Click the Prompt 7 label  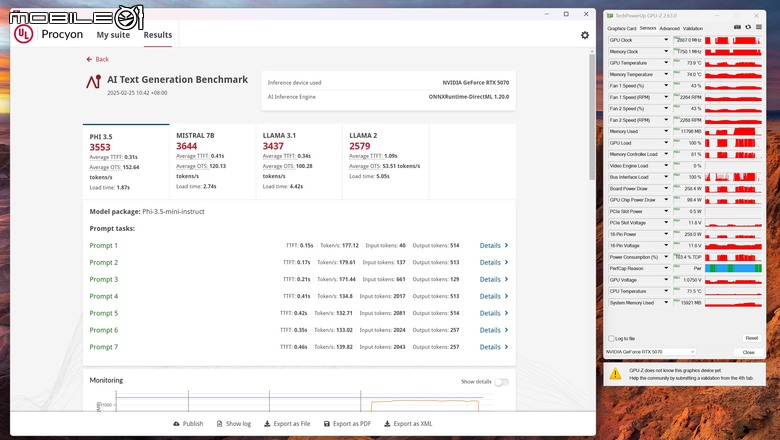click(x=103, y=347)
